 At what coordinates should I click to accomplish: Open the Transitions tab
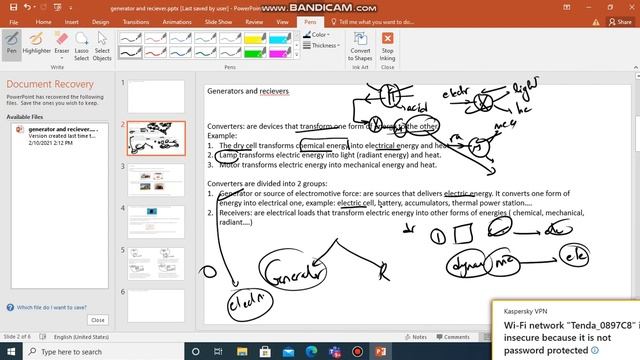point(136,22)
